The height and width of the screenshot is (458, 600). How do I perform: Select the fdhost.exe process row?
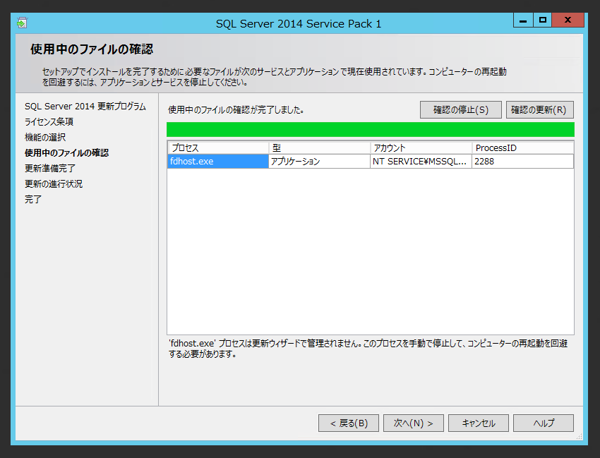370,161
